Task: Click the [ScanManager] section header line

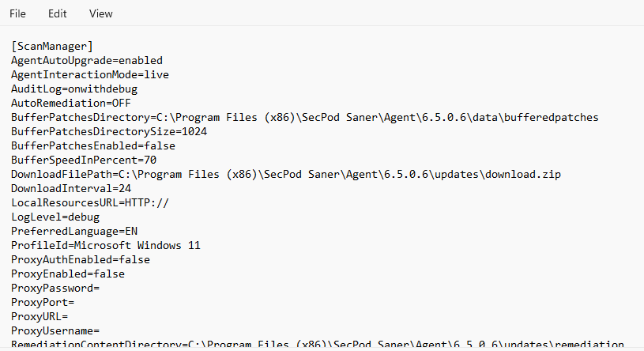Action: 52,46
